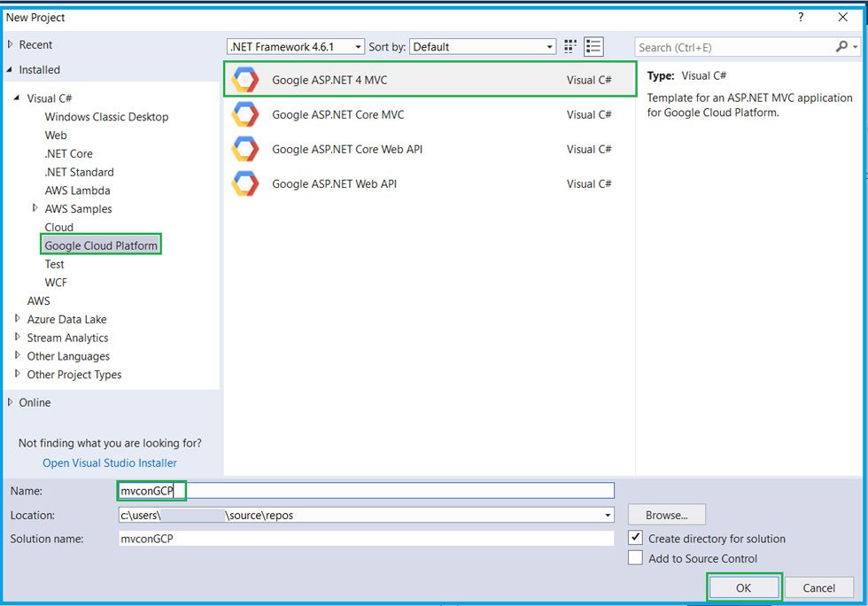Viewport: 868px width, 606px height.
Task: Expand the Online section
Action: click(11, 402)
